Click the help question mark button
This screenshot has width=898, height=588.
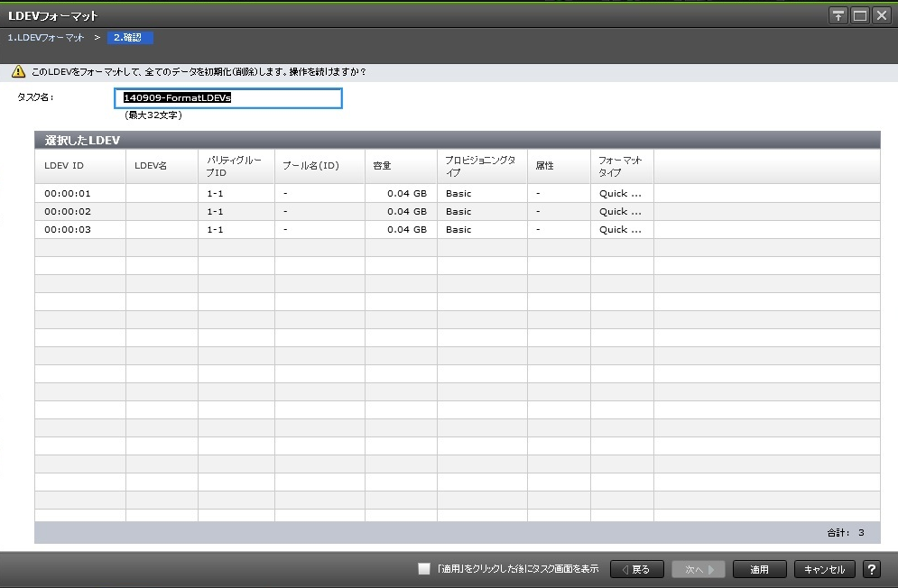(x=871, y=569)
